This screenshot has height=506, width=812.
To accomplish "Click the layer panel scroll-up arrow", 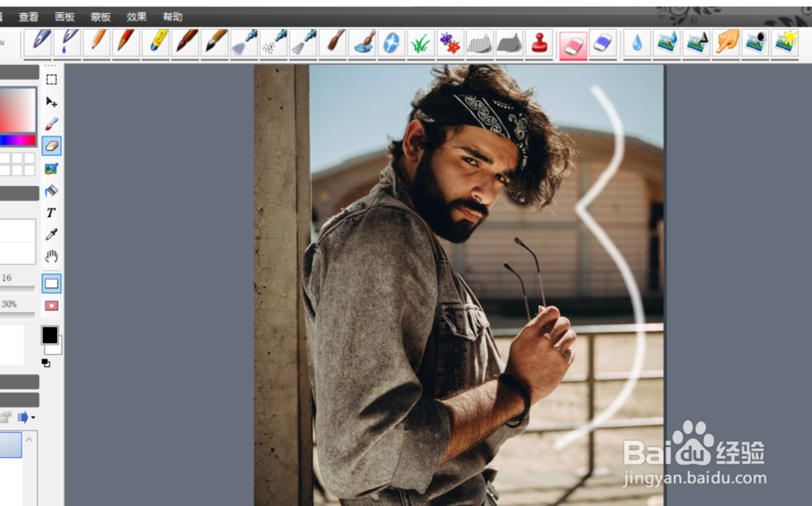I will pyautogui.click(x=29, y=439).
